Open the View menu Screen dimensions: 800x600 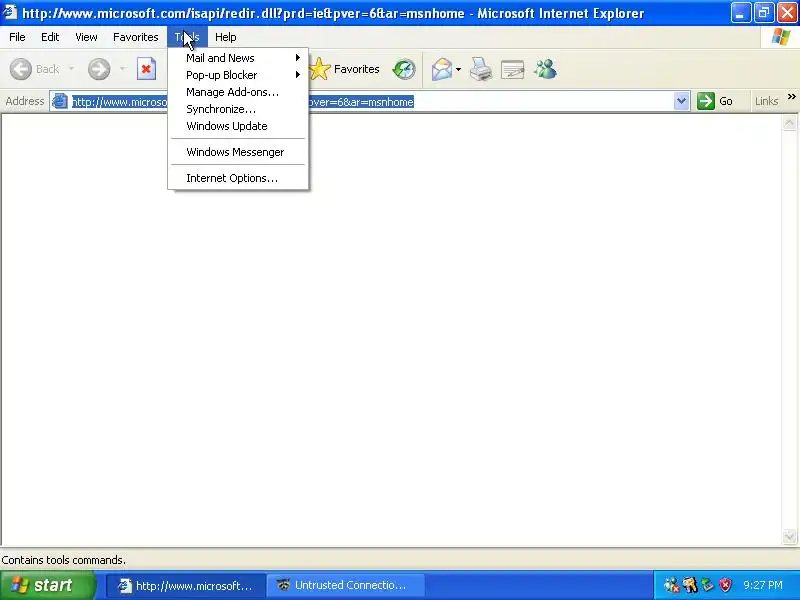pos(86,37)
